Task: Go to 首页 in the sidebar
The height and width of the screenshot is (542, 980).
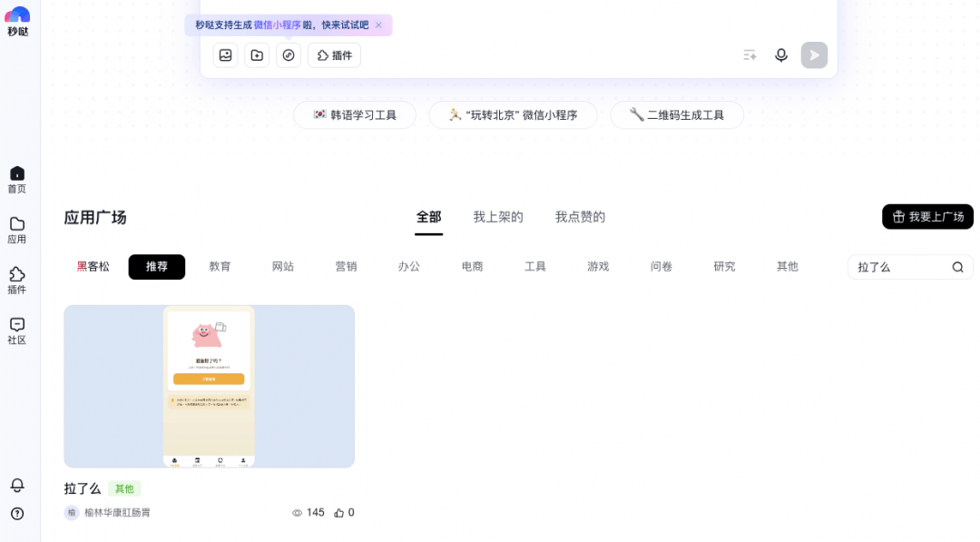Action: [17, 180]
